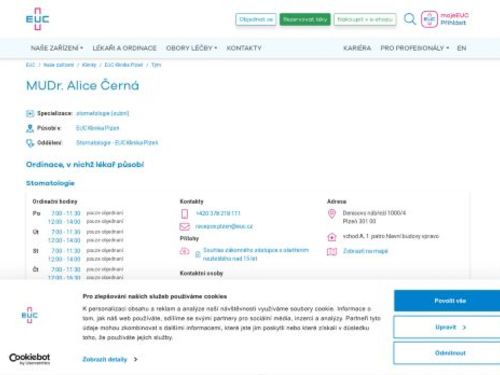Viewport: 500px width, 375px height.
Task: Click the mojeEUC account icon
Action: (x=429, y=19)
